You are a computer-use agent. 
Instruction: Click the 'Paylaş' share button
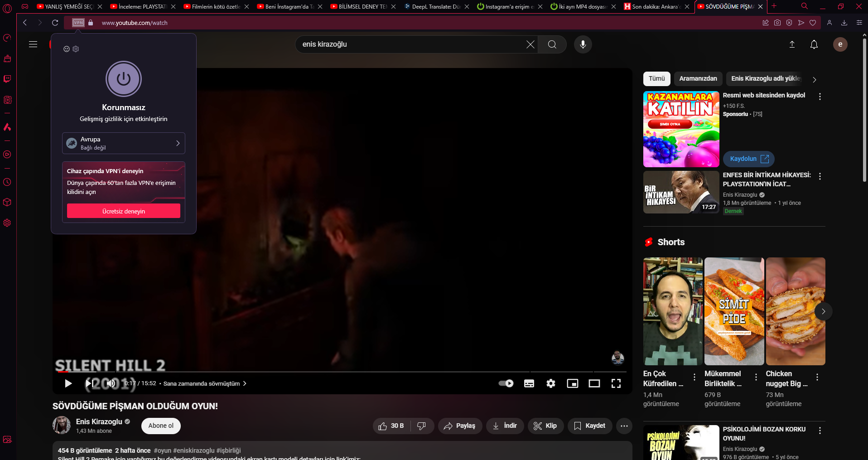point(460,426)
